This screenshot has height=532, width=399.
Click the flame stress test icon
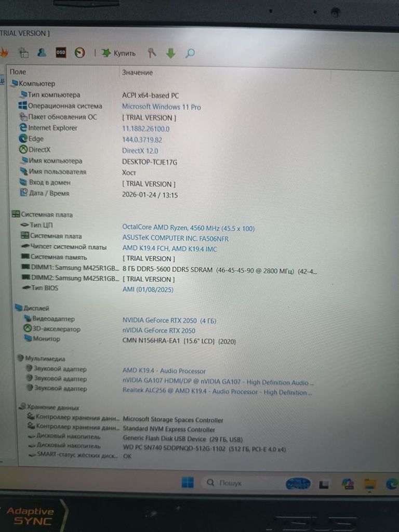[x=4, y=52]
